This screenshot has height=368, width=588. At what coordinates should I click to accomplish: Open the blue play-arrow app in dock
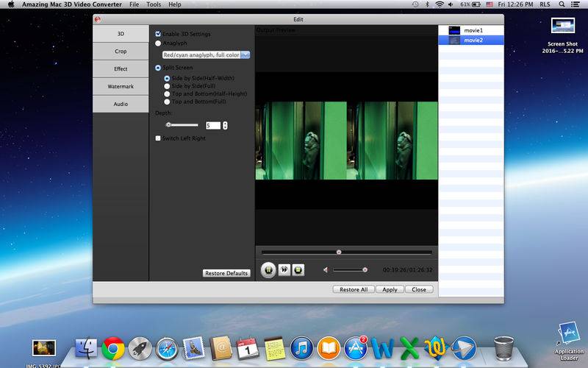click(x=464, y=348)
